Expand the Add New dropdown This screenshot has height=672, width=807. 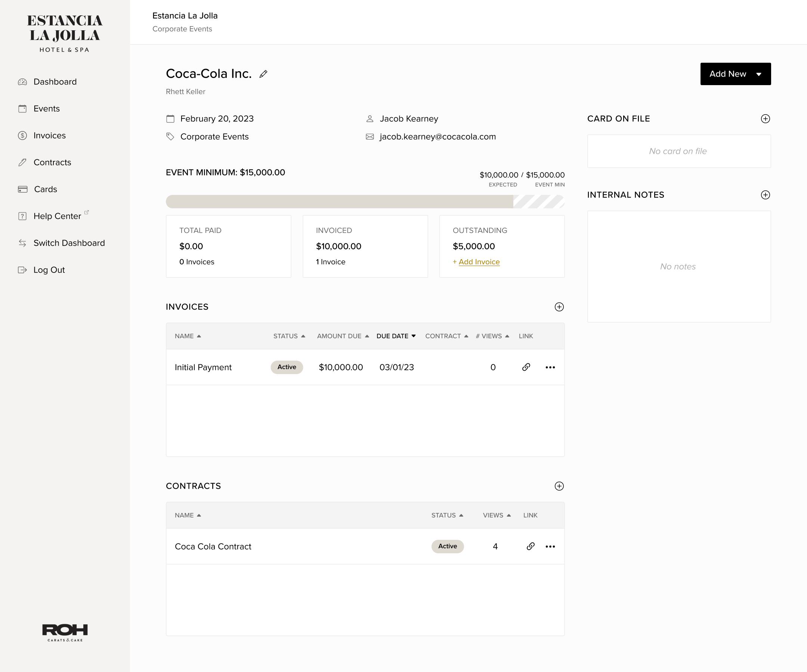(x=735, y=74)
